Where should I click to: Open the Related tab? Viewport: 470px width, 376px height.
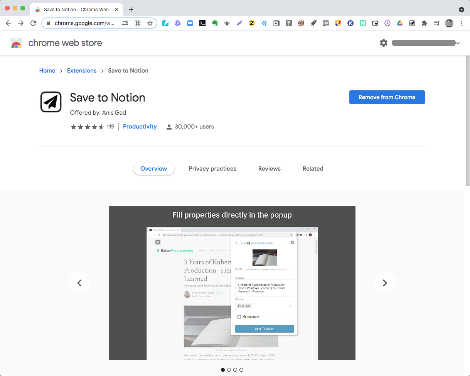tap(313, 169)
